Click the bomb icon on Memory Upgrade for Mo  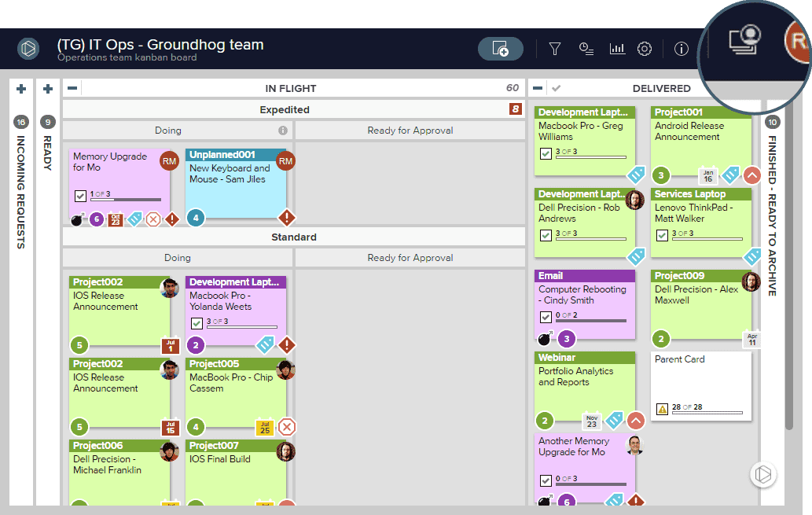coord(77,219)
